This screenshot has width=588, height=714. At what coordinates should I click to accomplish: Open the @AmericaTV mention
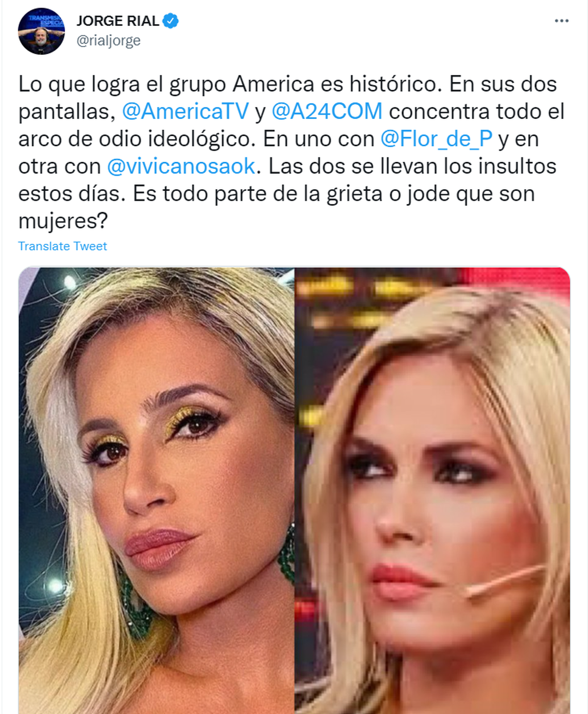click(x=185, y=111)
